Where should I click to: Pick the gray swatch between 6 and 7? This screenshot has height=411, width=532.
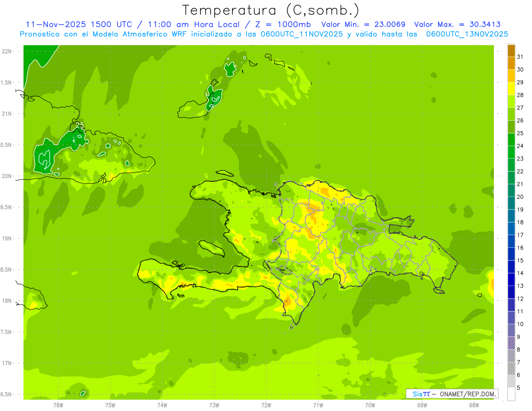(x=511, y=369)
